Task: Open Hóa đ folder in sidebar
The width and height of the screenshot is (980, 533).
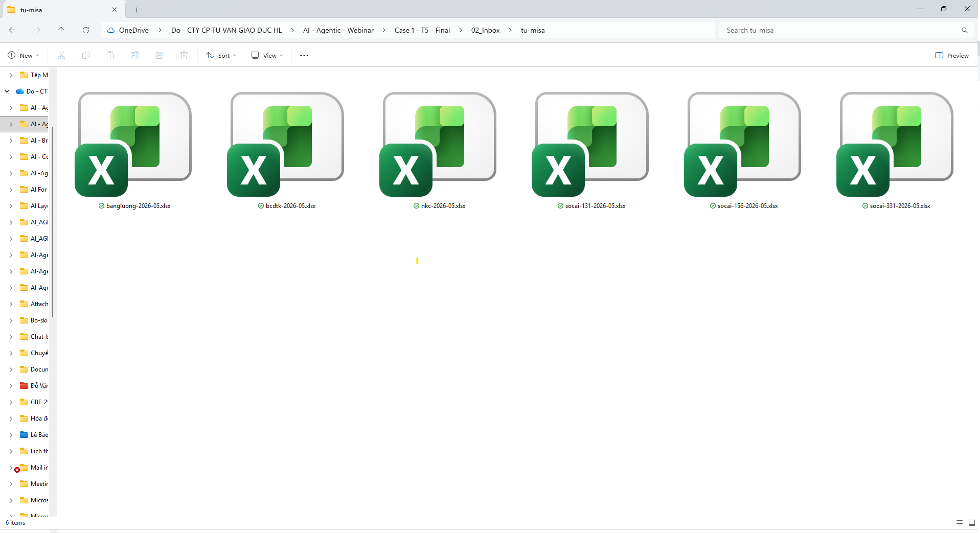Action: click(x=34, y=419)
